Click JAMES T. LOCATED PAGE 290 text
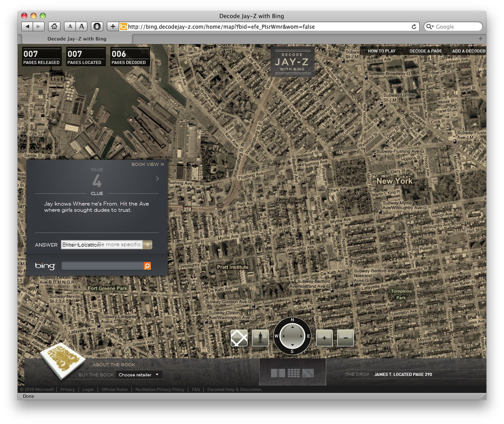504x424 pixels. pyautogui.click(x=403, y=374)
